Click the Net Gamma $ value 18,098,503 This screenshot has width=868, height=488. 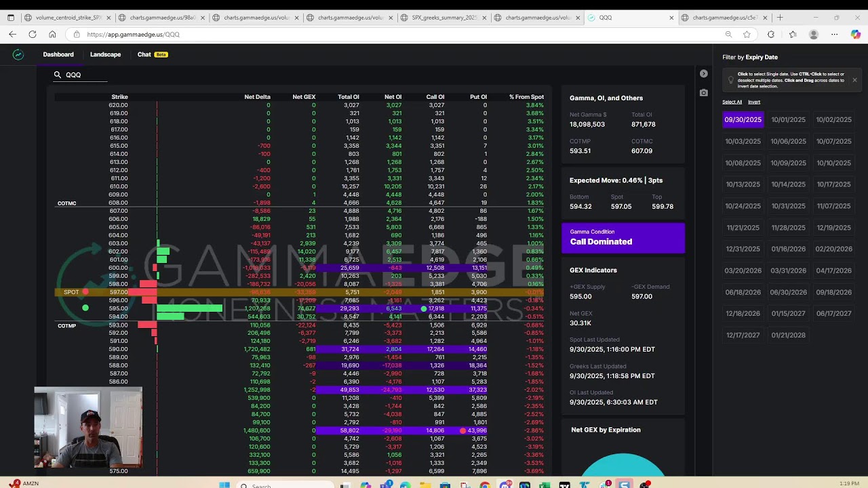point(587,124)
